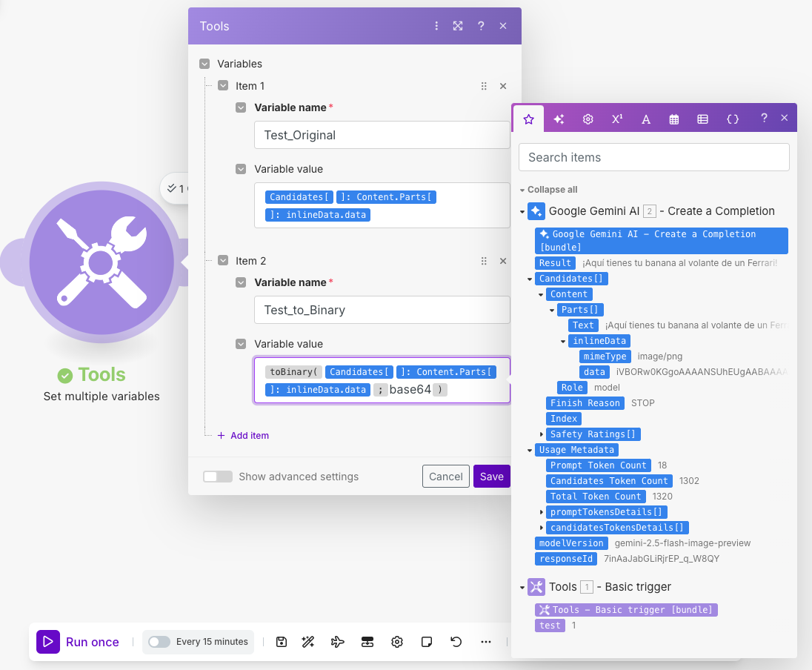
Task: Expand the Safety Ratings[] node
Action: [x=541, y=434]
